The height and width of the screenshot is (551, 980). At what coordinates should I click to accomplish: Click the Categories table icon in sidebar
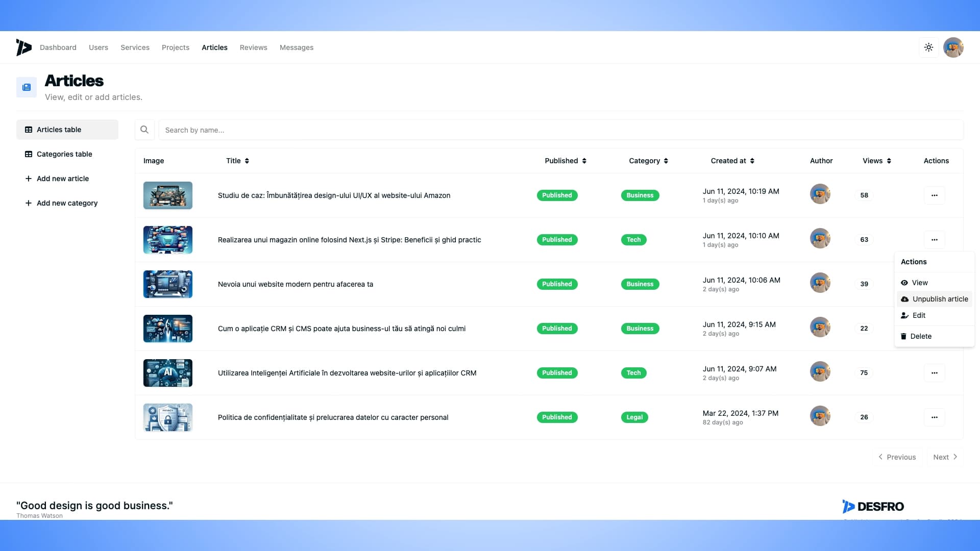(x=28, y=154)
